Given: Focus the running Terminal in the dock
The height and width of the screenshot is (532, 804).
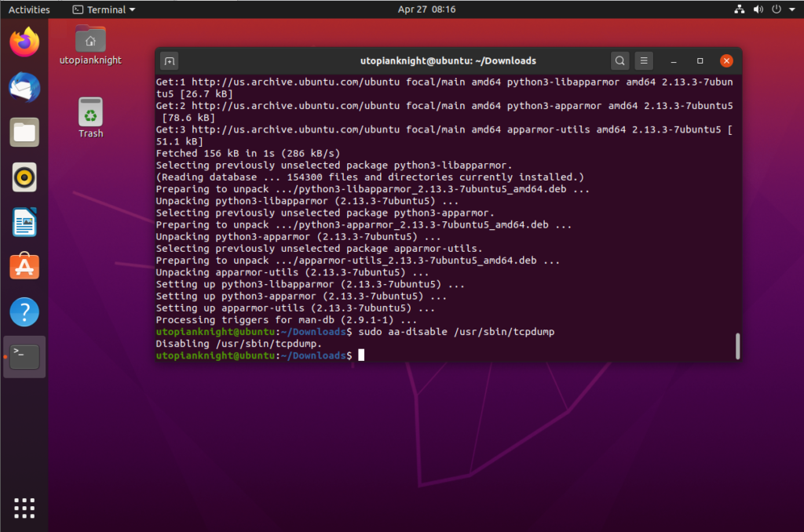Looking at the screenshot, I should click(x=24, y=355).
